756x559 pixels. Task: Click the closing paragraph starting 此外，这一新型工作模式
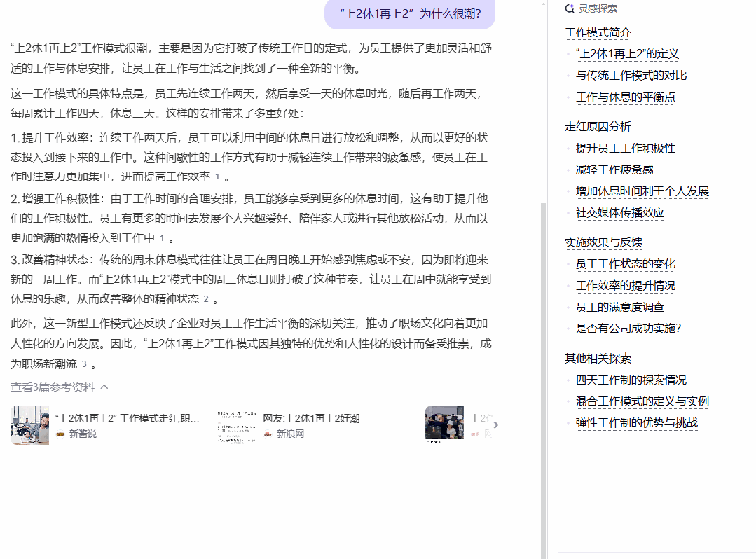click(x=252, y=343)
